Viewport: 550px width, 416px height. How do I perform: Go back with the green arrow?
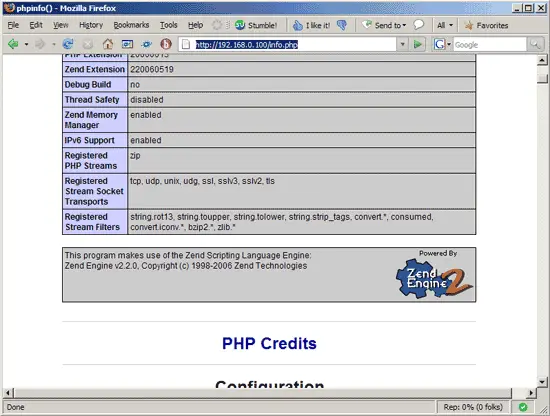click(13, 44)
